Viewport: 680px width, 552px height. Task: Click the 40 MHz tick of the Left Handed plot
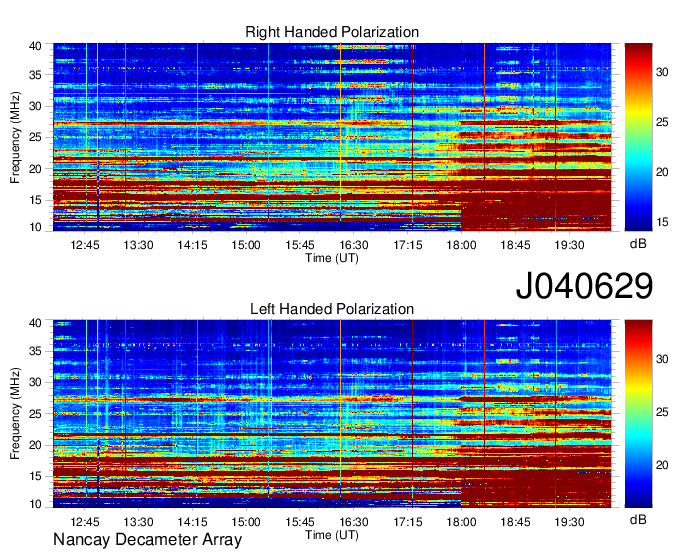point(36,323)
